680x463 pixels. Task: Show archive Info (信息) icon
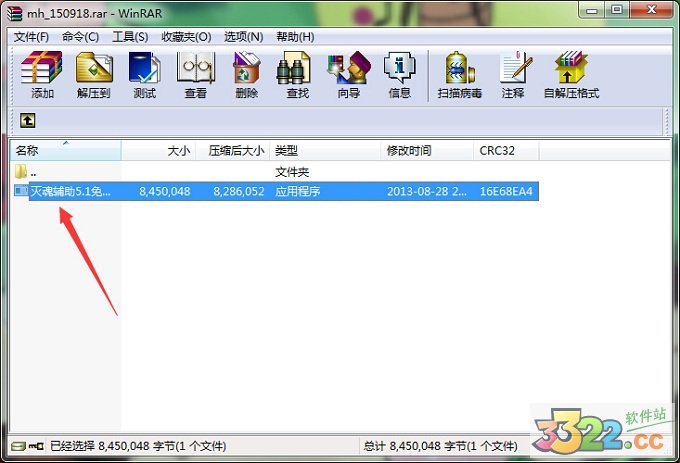pyautogui.click(x=399, y=67)
